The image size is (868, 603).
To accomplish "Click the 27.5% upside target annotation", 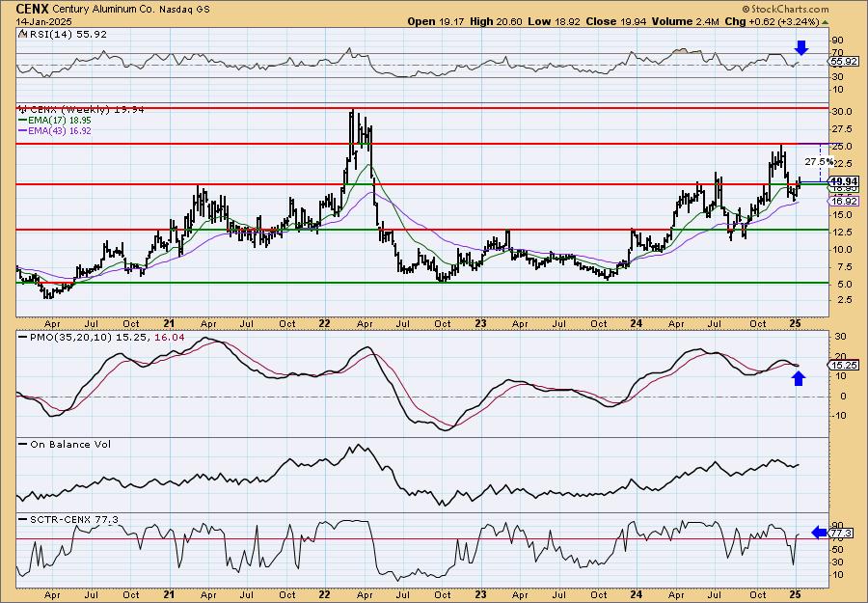I will click(x=819, y=162).
